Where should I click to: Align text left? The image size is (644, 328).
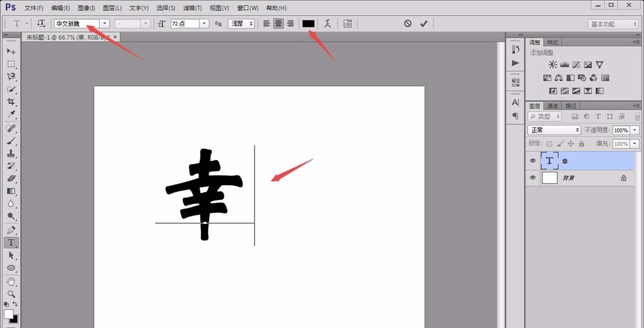(267, 24)
